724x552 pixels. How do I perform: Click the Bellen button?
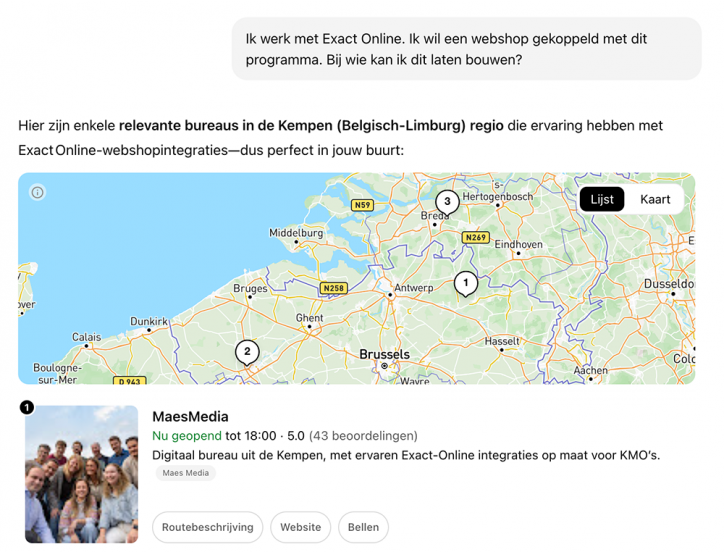(x=363, y=527)
